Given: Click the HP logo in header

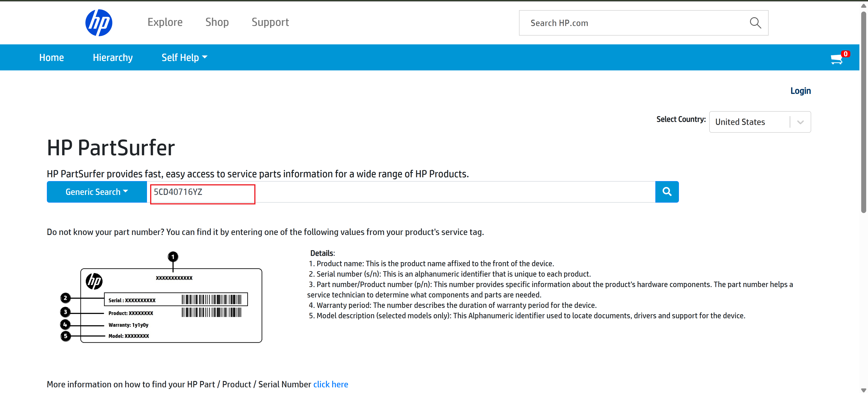Looking at the screenshot, I should tap(98, 23).
